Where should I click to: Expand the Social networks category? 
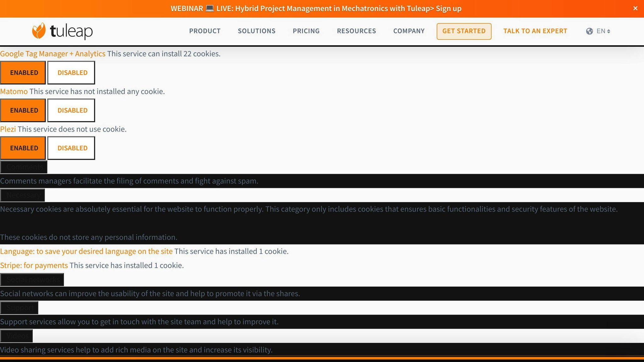click(32, 279)
